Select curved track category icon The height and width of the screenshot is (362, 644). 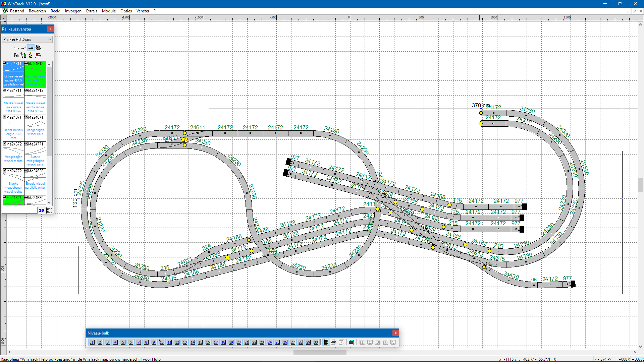click(23, 48)
